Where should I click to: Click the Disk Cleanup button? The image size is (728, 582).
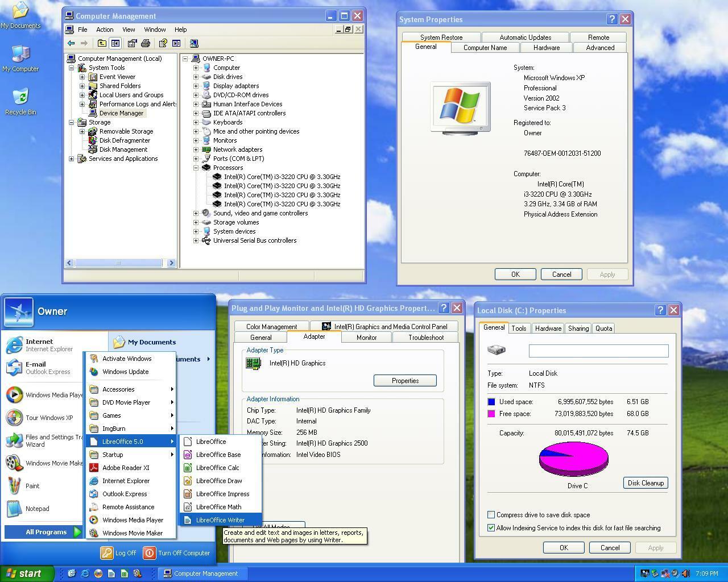pyautogui.click(x=646, y=483)
